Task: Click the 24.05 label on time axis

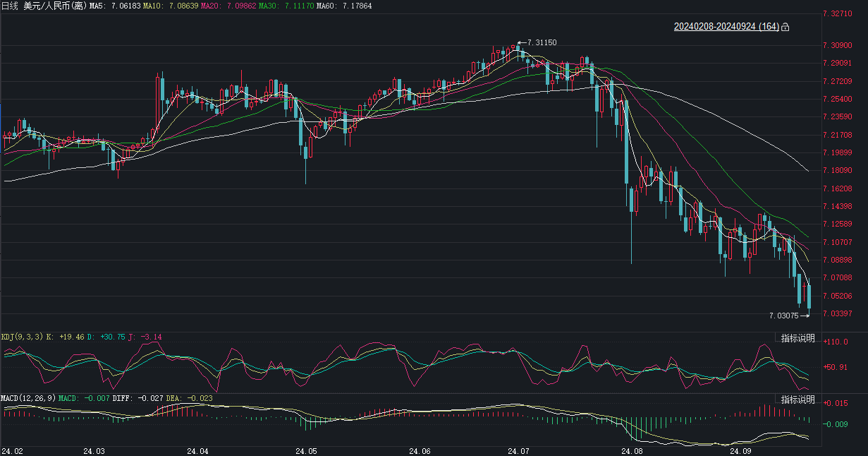Action: point(306,450)
